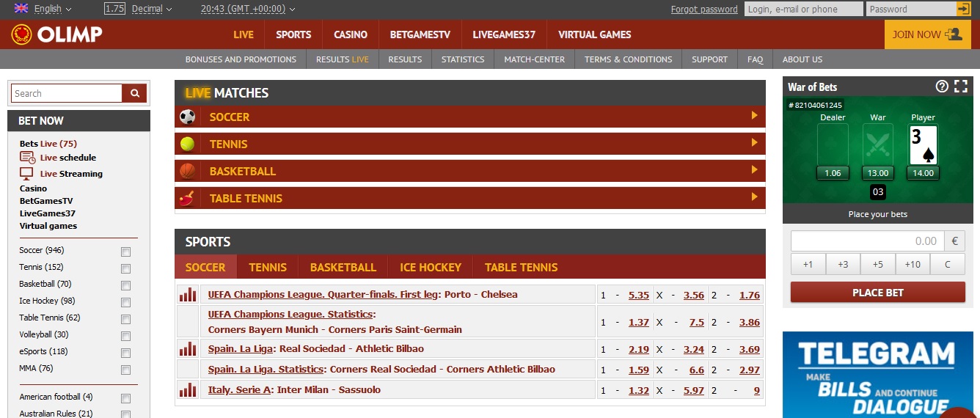The image size is (980, 418).
Task: Tick the Soccer (946) checkbox
Action: (x=125, y=252)
